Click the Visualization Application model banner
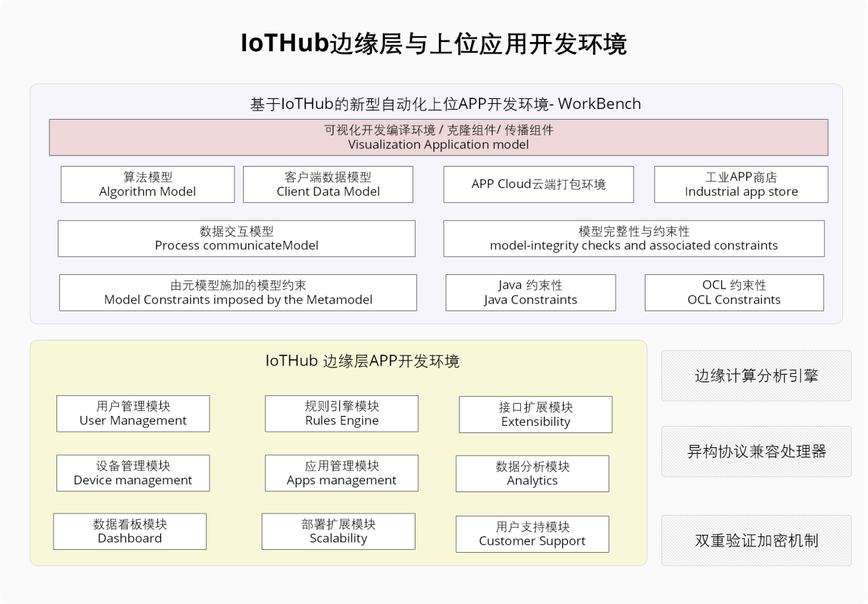This screenshot has height=604, width=868. 438,137
